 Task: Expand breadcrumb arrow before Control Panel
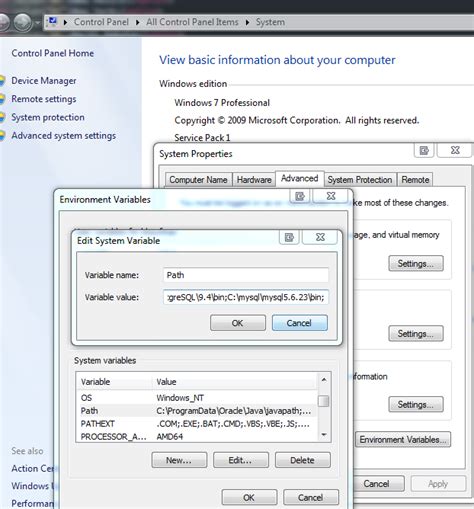[65, 22]
